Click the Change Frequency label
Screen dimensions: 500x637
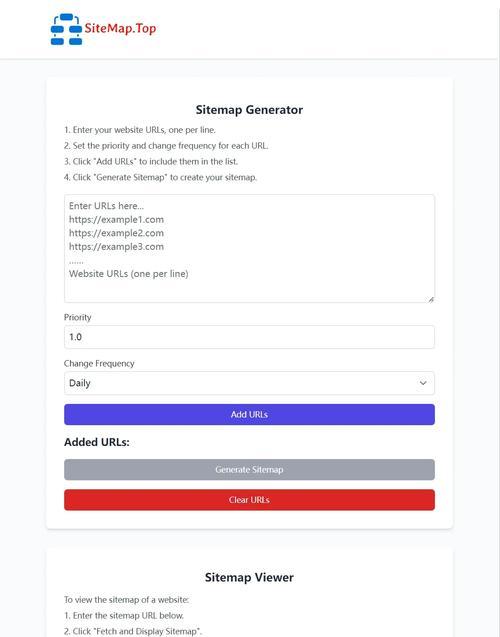click(99, 363)
